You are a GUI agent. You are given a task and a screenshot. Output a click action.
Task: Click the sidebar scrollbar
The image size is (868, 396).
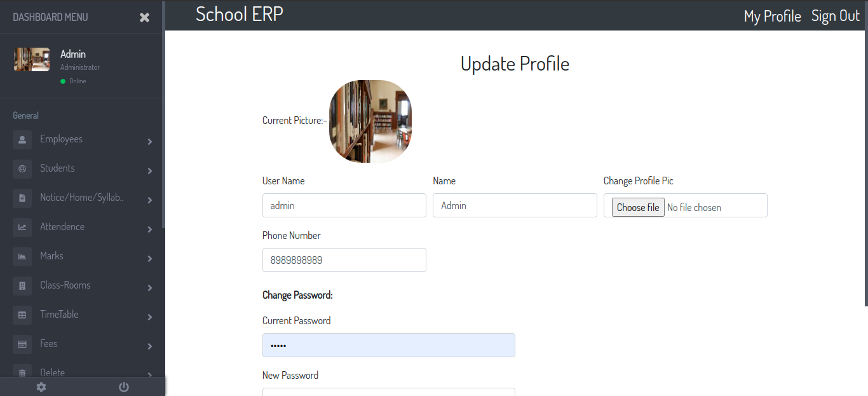pos(163,114)
